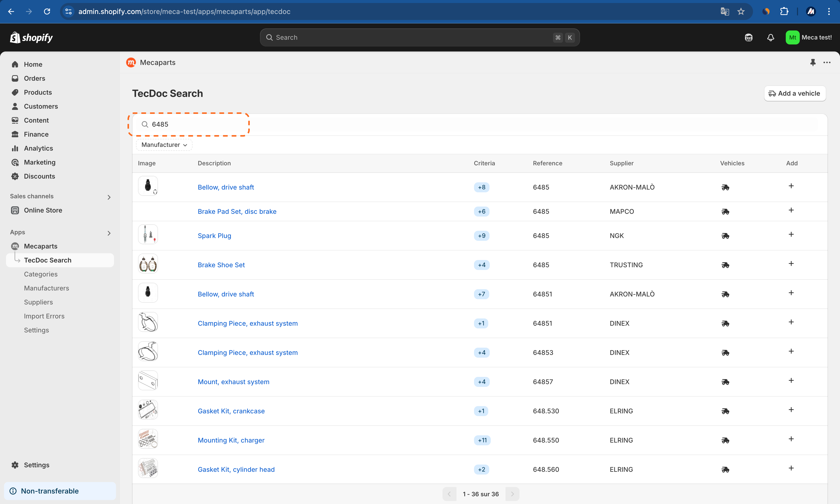Screen dimensions: 840x504
Task: Open Analytics in the sidebar
Action: (x=38, y=148)
